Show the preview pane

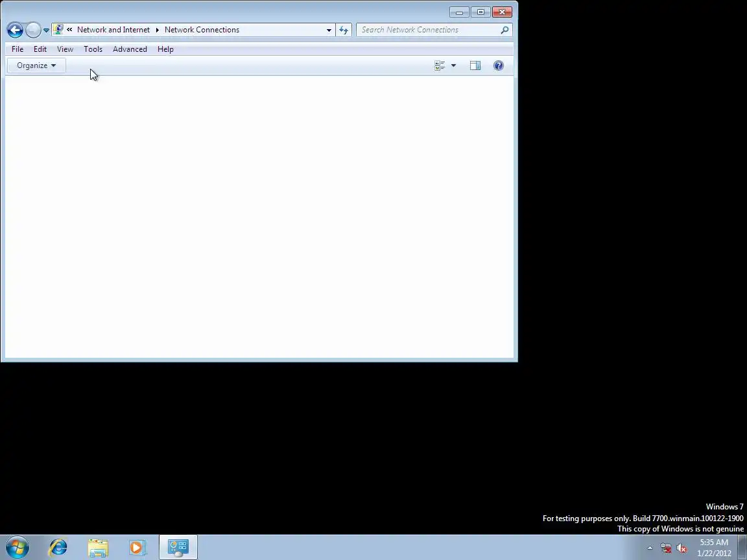475,65
